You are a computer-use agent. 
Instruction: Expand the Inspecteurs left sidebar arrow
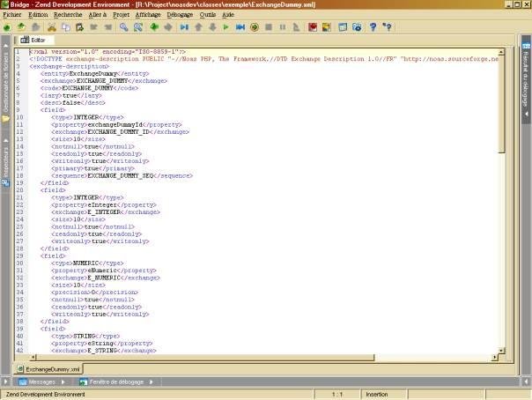(x=6, y=140)
